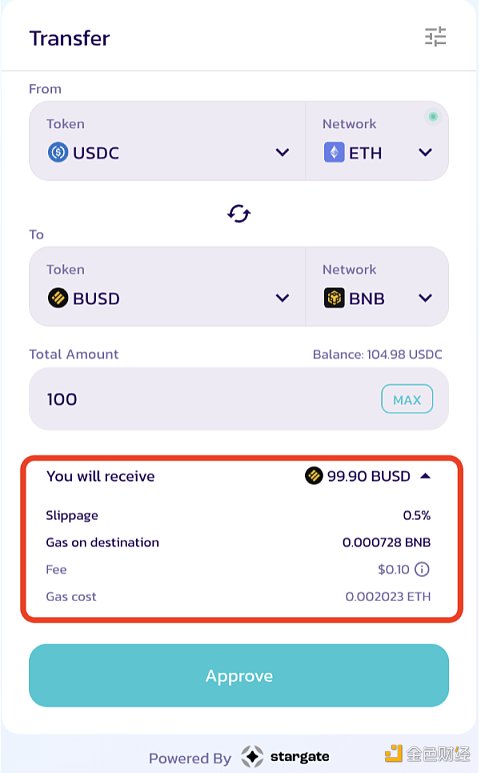Click the Approve button

(239, 675)
